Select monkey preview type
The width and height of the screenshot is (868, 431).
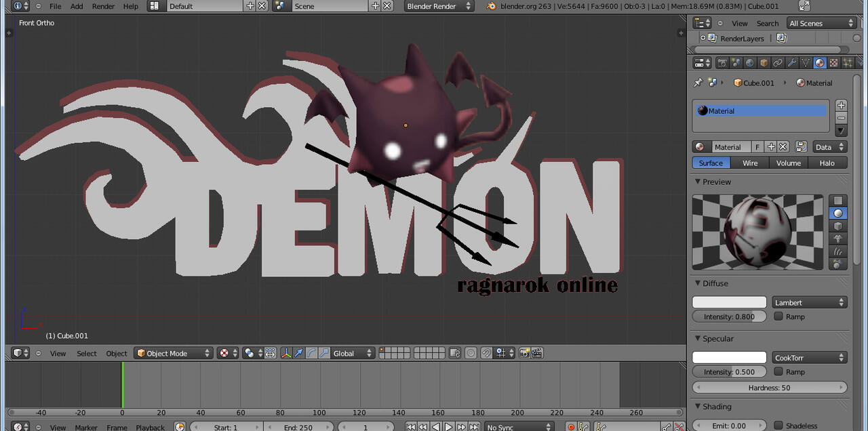click(838, 239)
